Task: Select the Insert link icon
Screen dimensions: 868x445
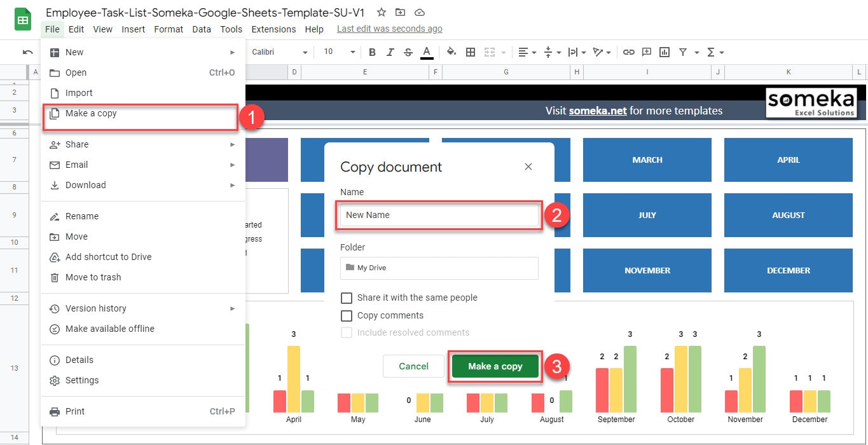Action: pyautogui.click(x=629, y=52)
